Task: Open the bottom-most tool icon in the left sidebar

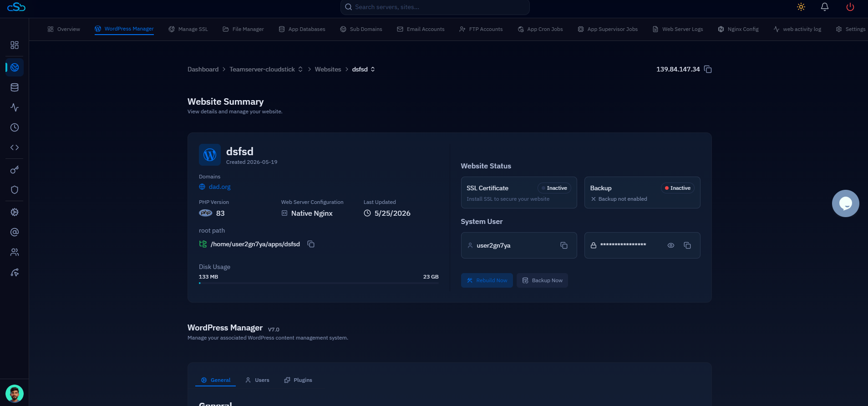Action: 15,273
